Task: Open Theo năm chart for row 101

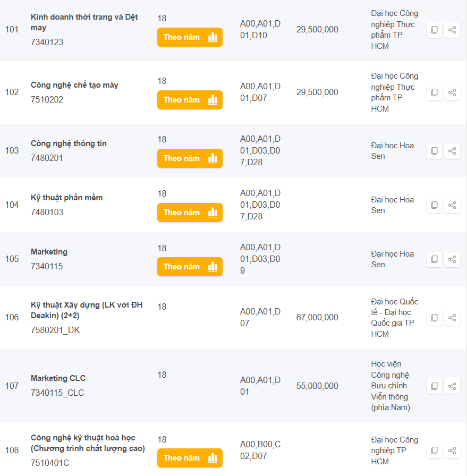Action: point(190,37)
